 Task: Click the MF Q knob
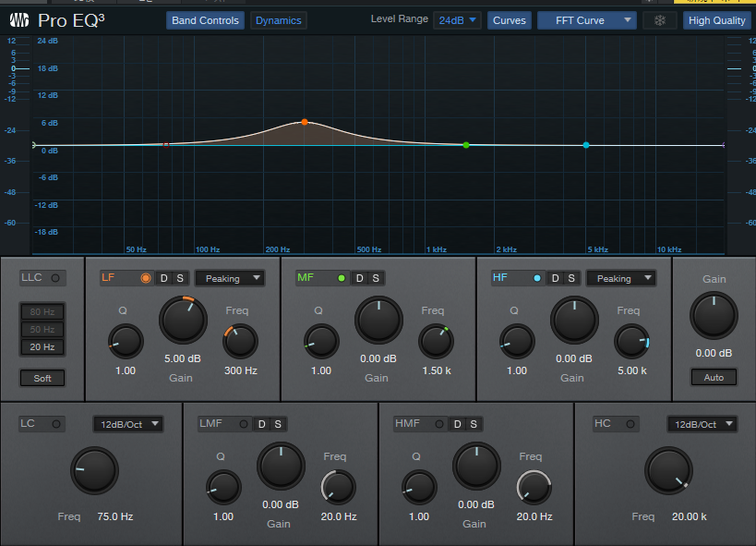pos(321,341)
